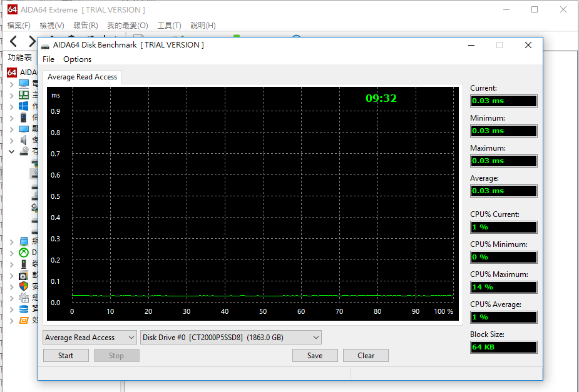The height and width of the screenshot is (392, 579).
Task: Click Disk Benchmark title bar drive icon
Action: tap(45, 46)
